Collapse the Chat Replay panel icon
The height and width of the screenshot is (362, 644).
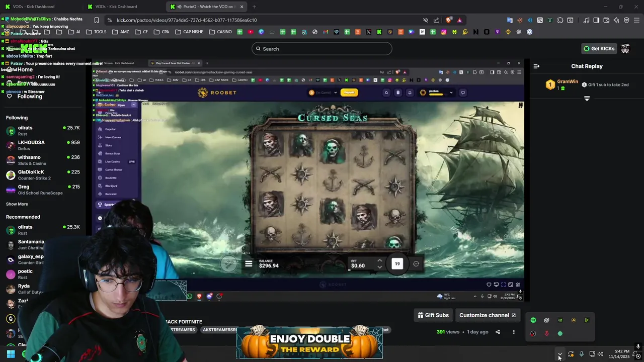pyautogui.click(x=536, y=66)
